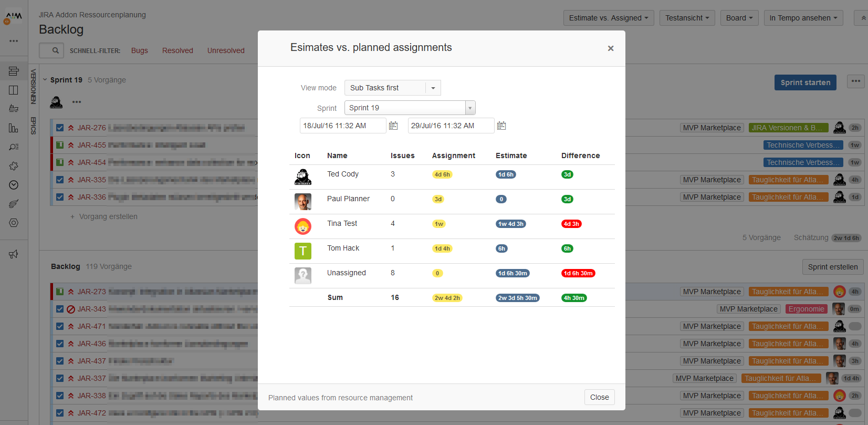Image resolution: width=868 pixels, height=425 pixels.
Task: Open the Reports bar chart icon in sidebar
Action: [x=14, y=128]
